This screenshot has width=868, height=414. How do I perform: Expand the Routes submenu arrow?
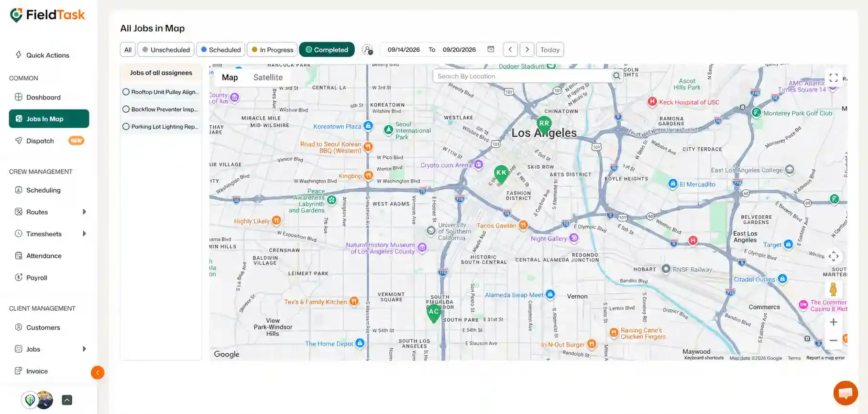coord(84,212)
